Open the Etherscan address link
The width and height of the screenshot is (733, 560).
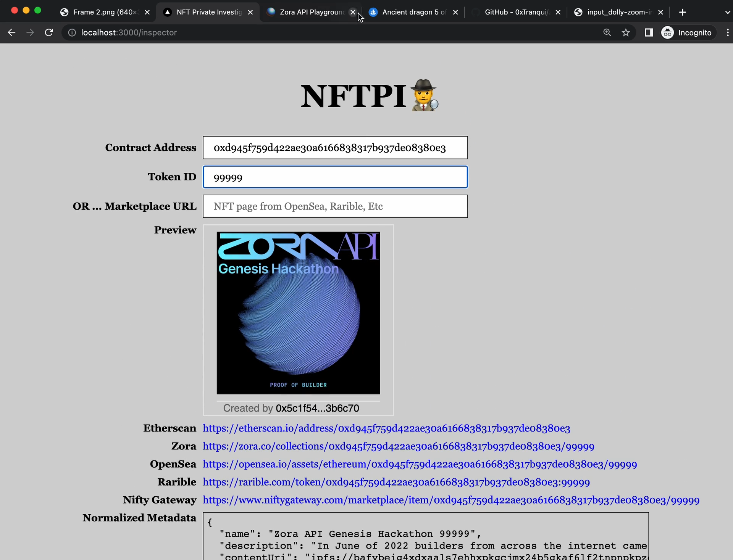386,428
